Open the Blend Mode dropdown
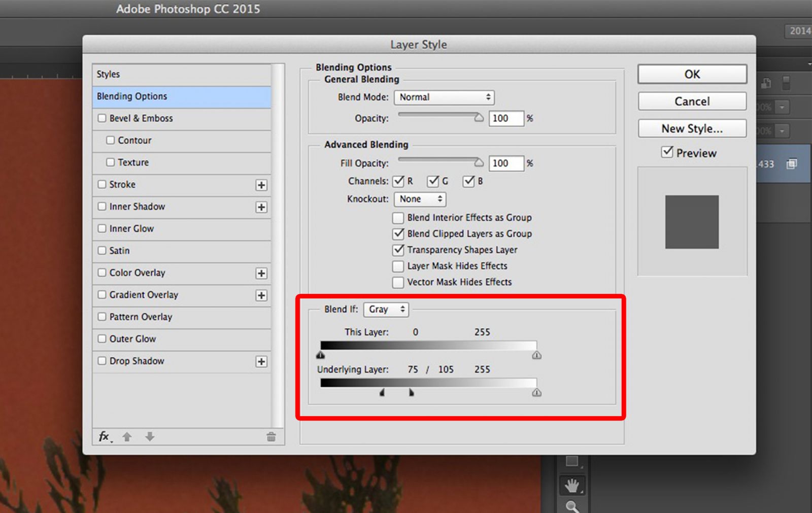Screen dimensions: 812x513 coord(444,97)
